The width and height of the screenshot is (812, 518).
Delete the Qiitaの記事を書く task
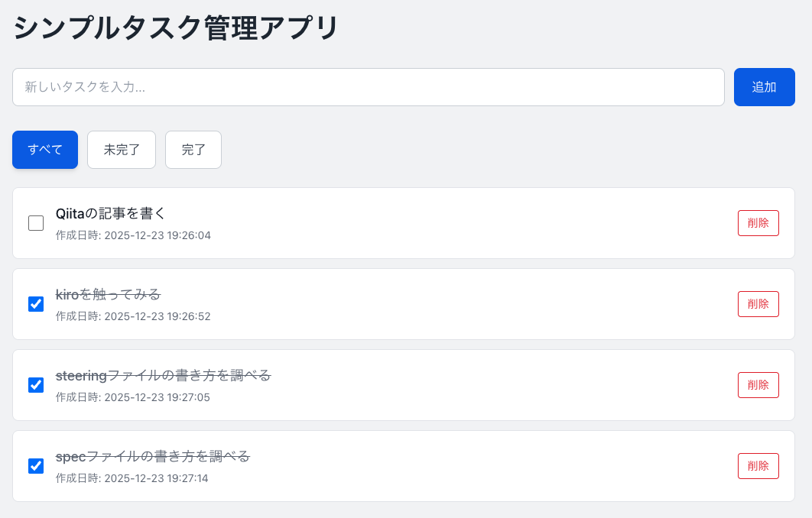point(758,223)
